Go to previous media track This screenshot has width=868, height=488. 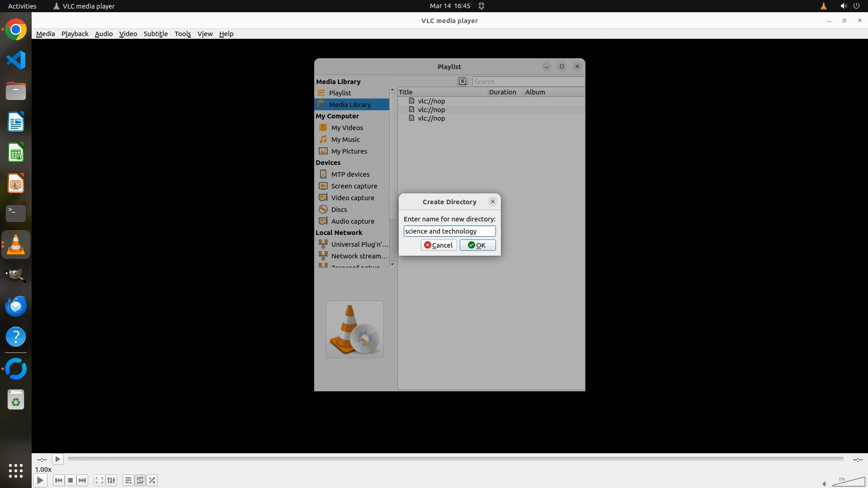pos(58,480)
